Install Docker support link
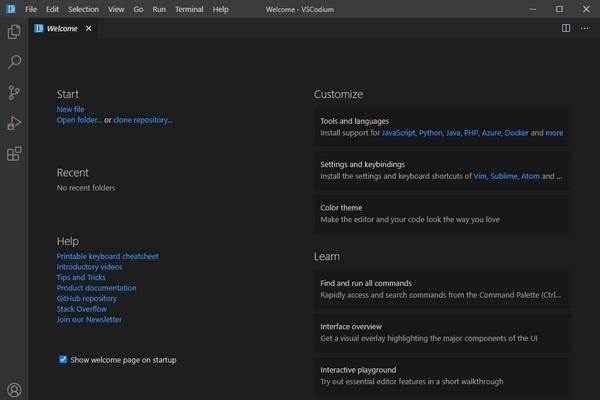 click(516, 133)
